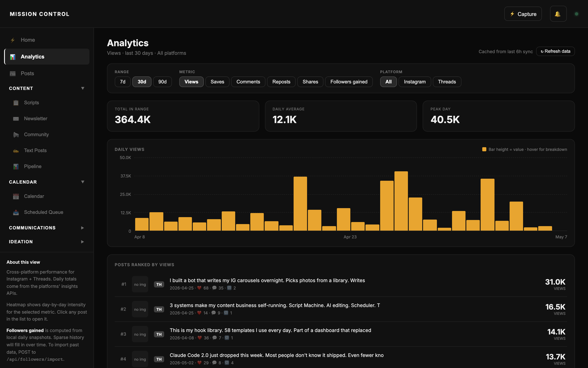Click the Newsletter envelope icon
The image size is (588, 368).
[16, 119]
